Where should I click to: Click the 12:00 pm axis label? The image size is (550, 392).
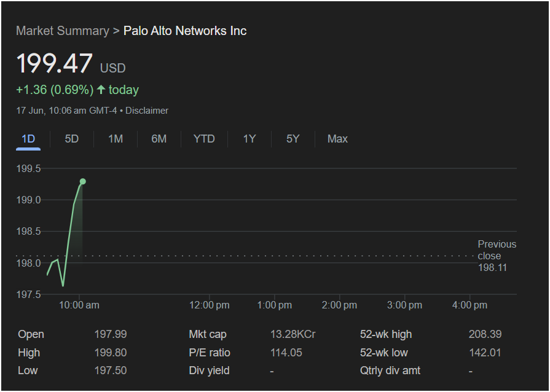coord(210,305)
